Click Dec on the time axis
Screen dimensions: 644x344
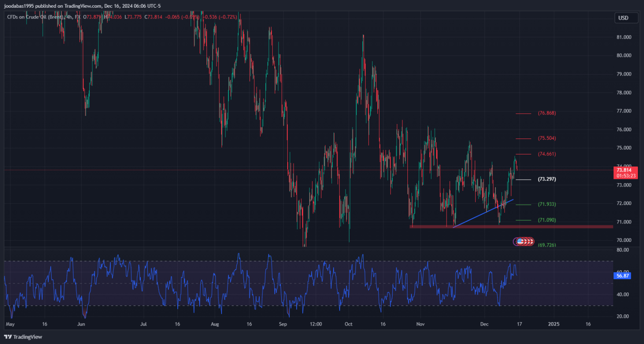point(484,324)
